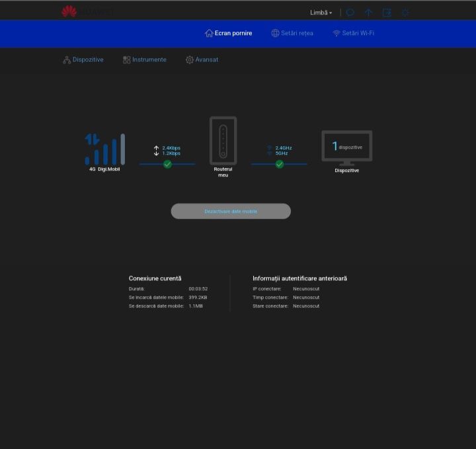Click the Conexiune curentă heading
476x449 pixels.
click(155, 278)
